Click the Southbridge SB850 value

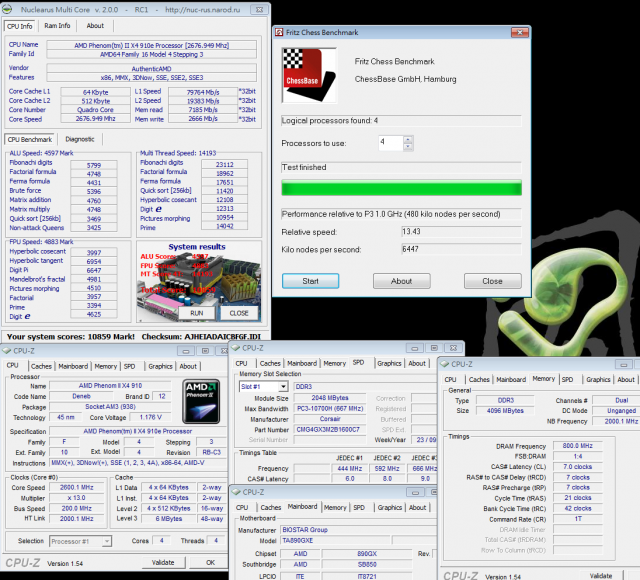pyautogui.click(x=367, y=564)
